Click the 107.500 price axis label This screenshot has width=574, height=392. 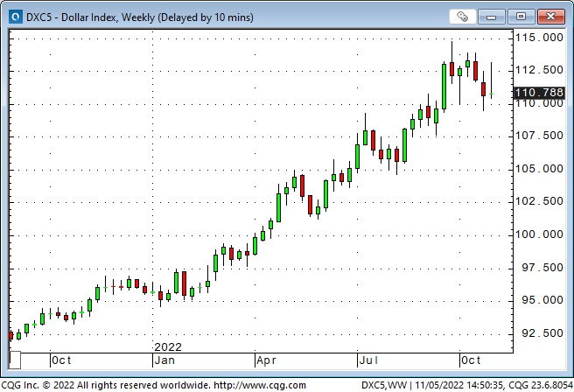click(x=539, y=136)
